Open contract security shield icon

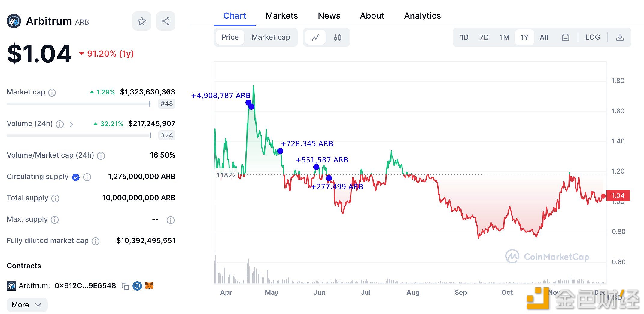[x=137, y=286]
